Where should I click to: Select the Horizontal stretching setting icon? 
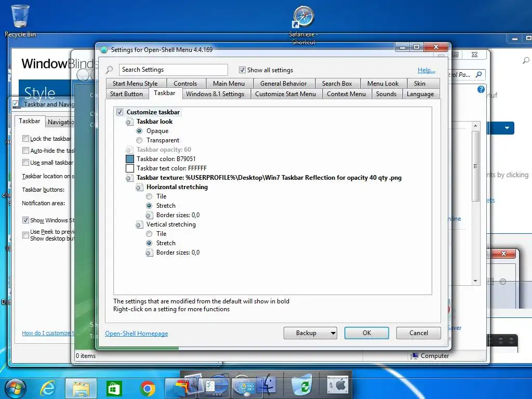[x=139, y=187]
